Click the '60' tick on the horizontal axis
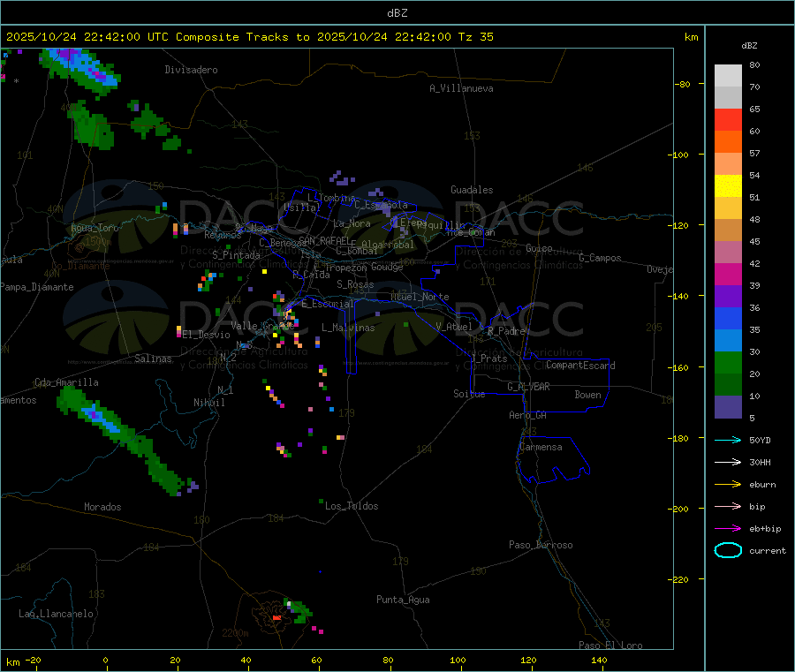 (317, 660)
